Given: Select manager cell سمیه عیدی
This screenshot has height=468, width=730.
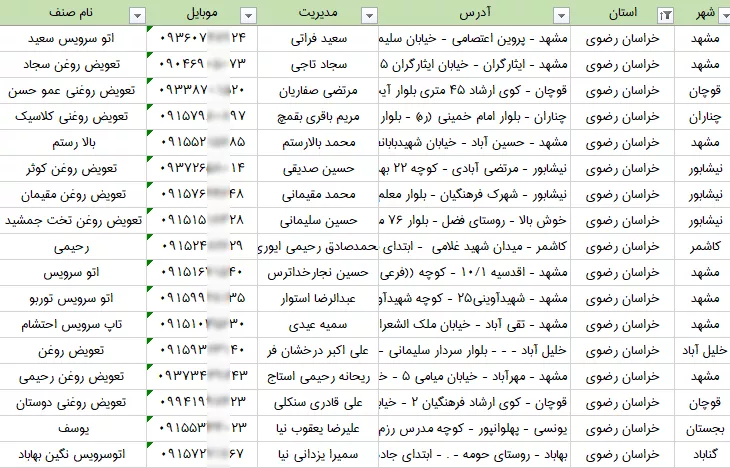Looking at the screenshot, I should 318,325.
